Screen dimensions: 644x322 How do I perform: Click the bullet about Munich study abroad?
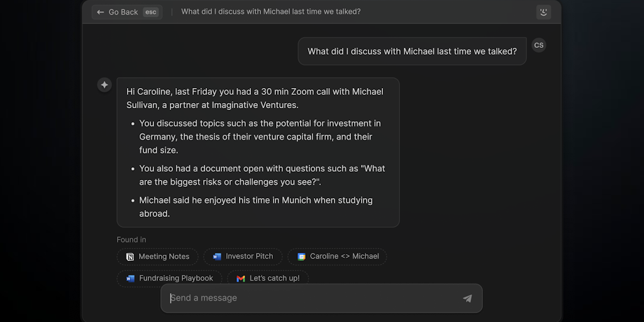[255, 207]
